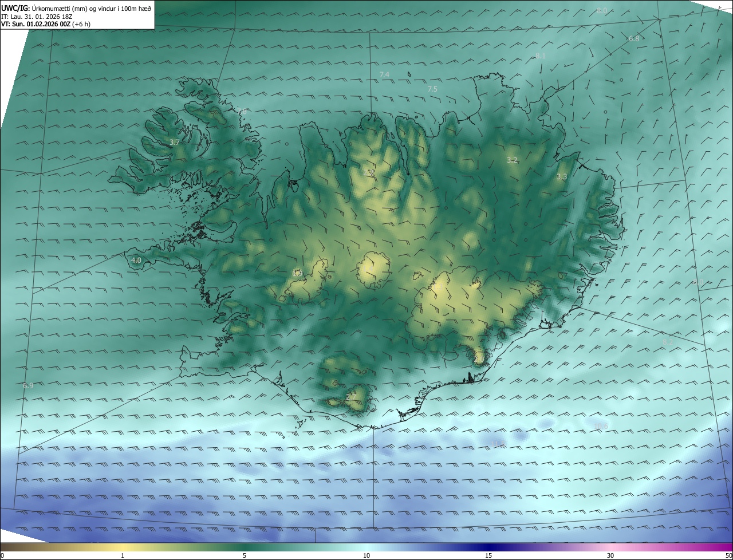Click color scale tick label 15
The image size is (733, 560).
click(488, 555)
